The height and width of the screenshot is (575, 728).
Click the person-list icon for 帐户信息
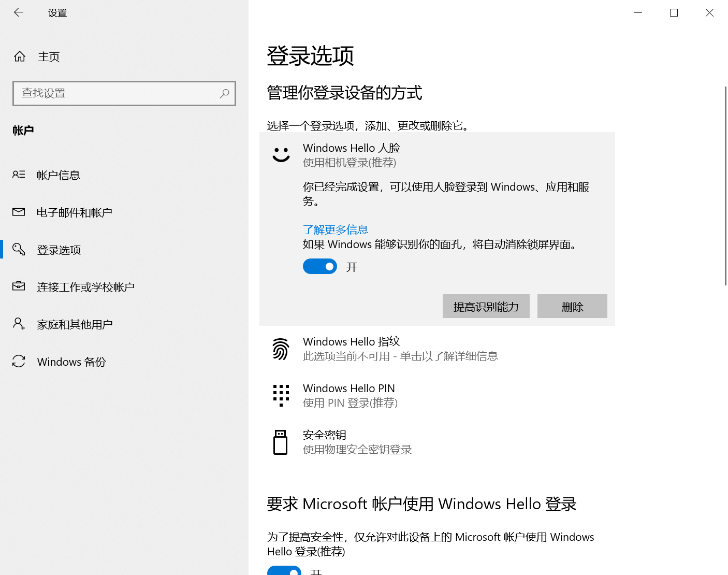pyautogui.click(x=19, y=175)
